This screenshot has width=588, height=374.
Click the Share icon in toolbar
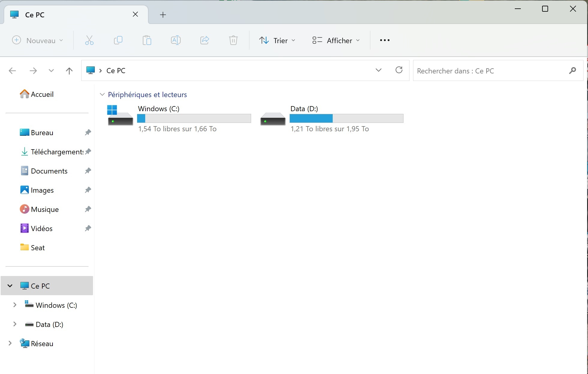tap(205, 40)
